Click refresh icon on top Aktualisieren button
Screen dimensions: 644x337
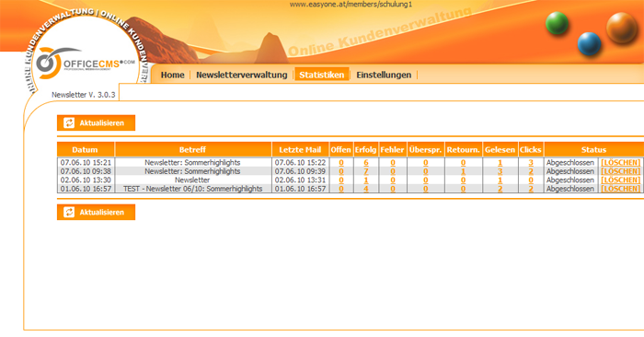69,122
